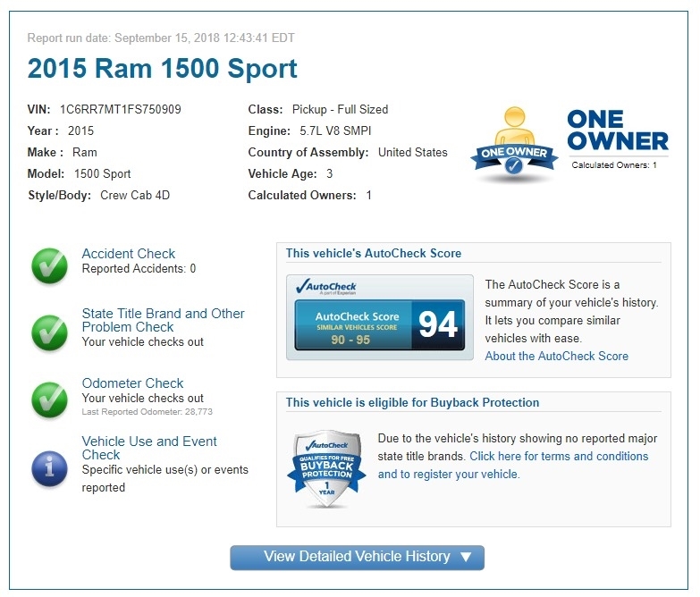
Task: Click the green checkmark beside Odometer Check
Action: (x=49, y=399)
